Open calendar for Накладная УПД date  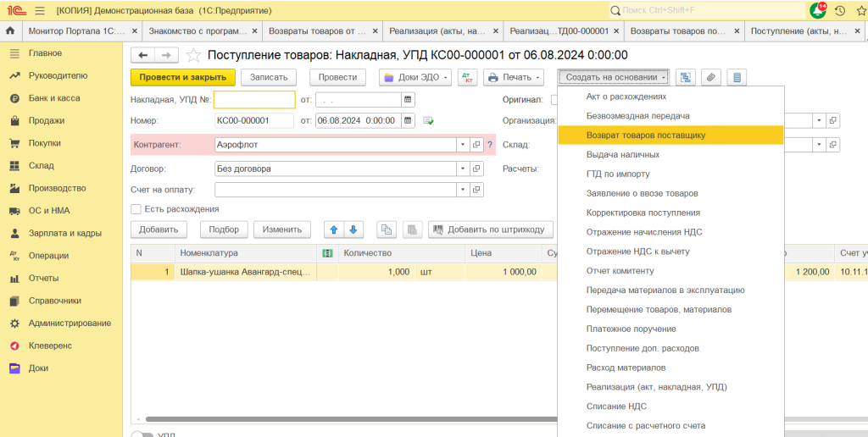click(x=408, y=100)
